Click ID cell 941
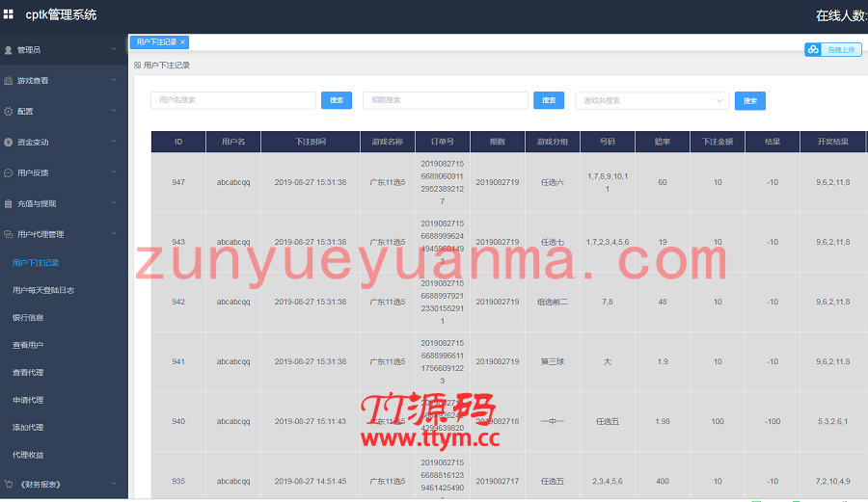 coord(178,361)
